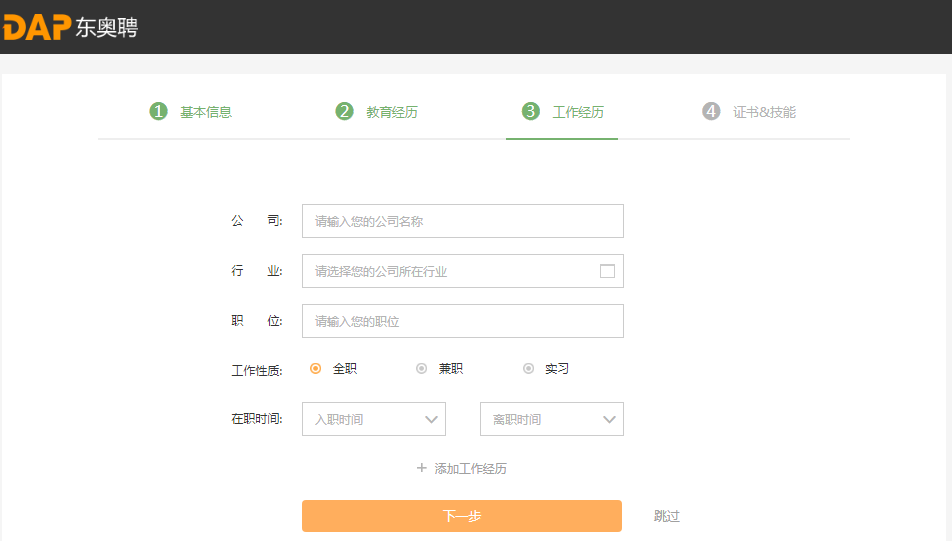Click the DAP 东奥聘 logo
The image size is (952, 541).
pyautogui.click(x=70, y=27)
